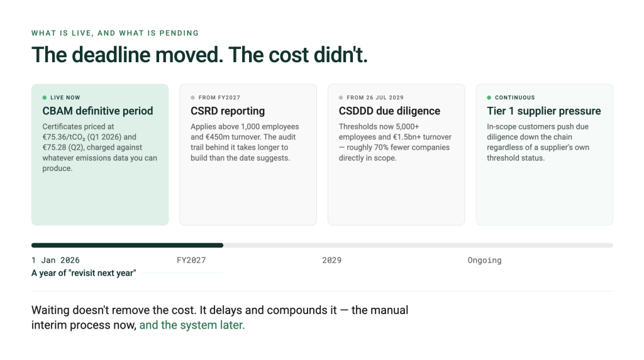Select the Ongoing timeline marker
The height and width of the screenshot is (360, 644).
(x=485, y=260)
